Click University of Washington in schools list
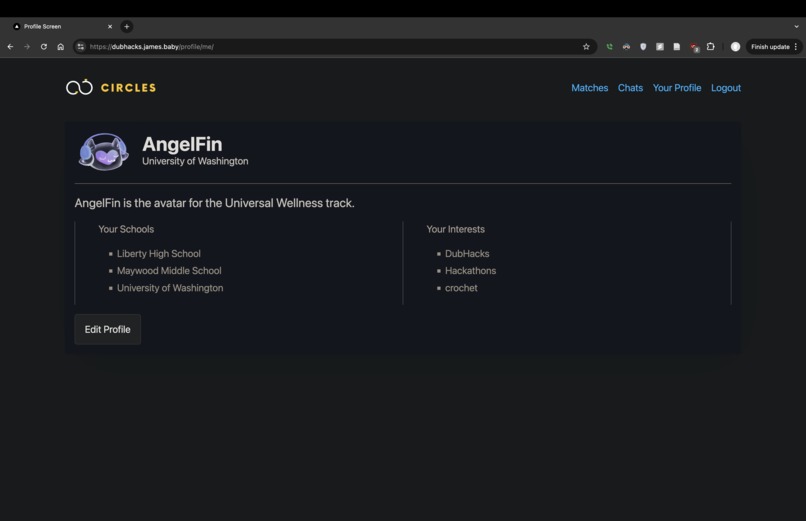The width and height of the screenshot is (806, 521). click(170, 288)
